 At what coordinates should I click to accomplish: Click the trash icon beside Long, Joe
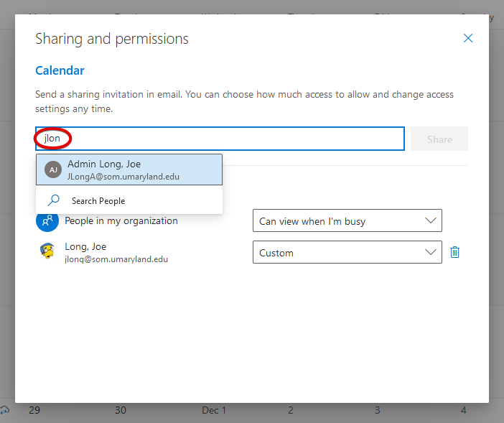[454, 252]
